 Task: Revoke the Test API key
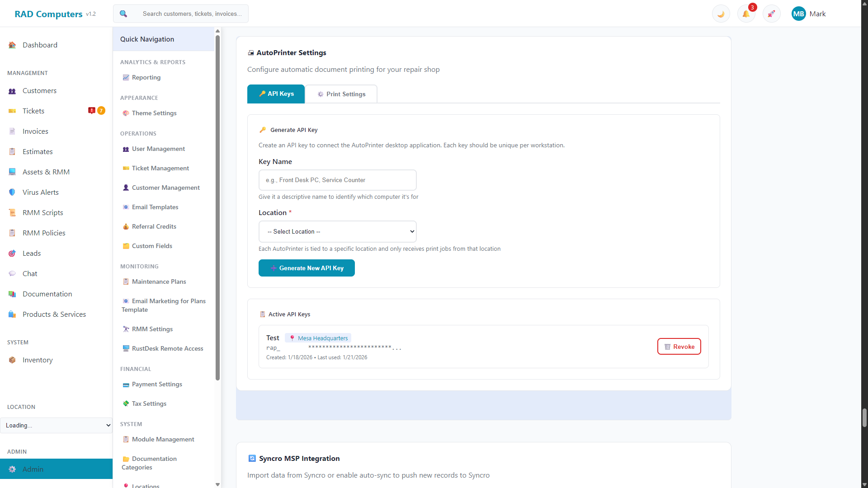(x=679, y=346)
